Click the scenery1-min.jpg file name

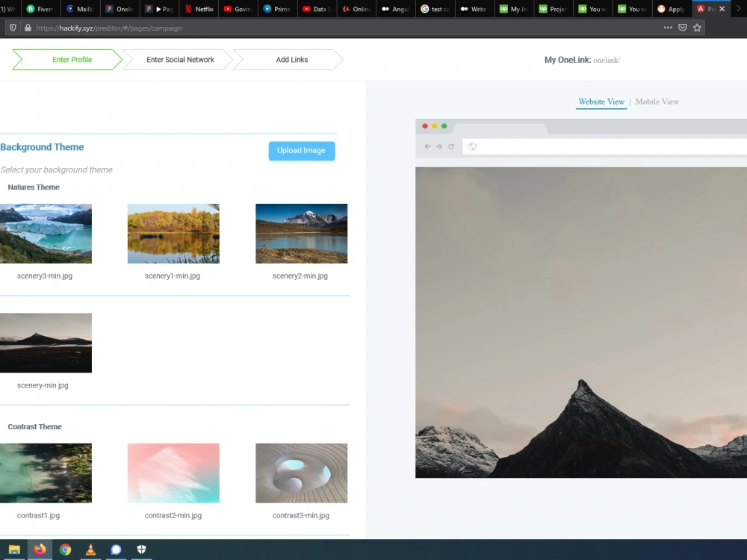[173, 276]
